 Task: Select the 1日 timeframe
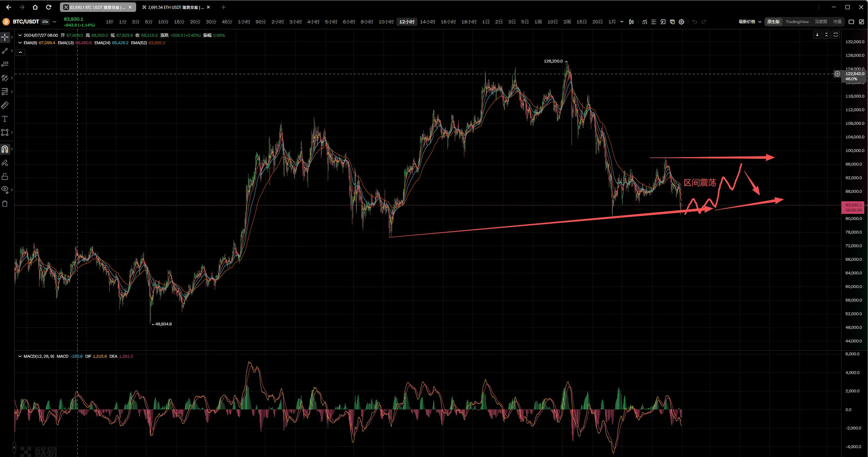click(x=486, y=22)
